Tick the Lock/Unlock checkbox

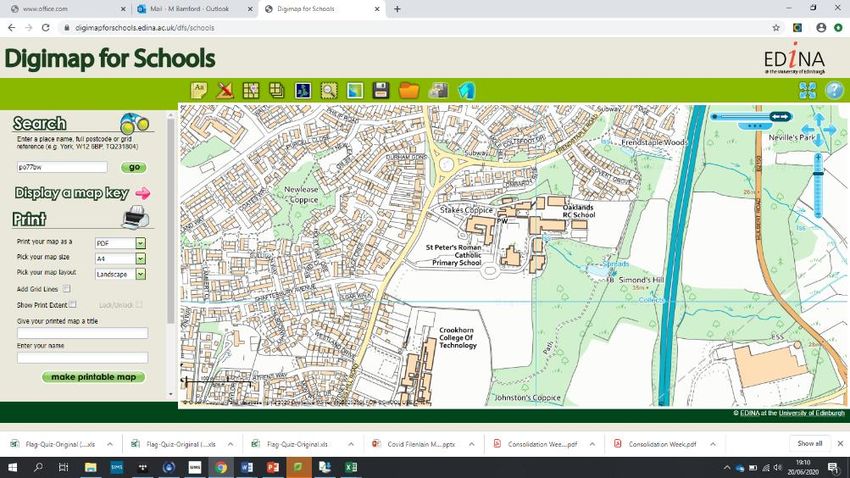139,305
